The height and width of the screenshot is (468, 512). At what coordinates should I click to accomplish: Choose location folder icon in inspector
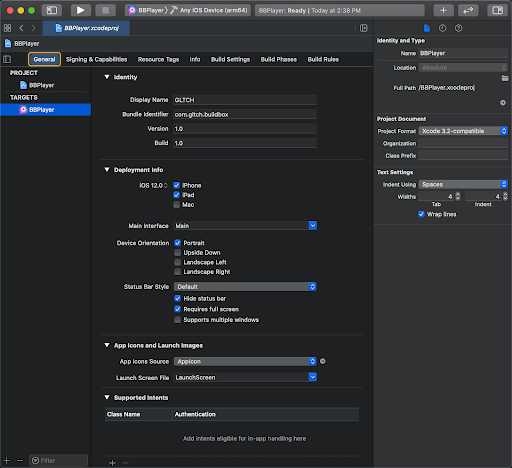tap(505, 78)
